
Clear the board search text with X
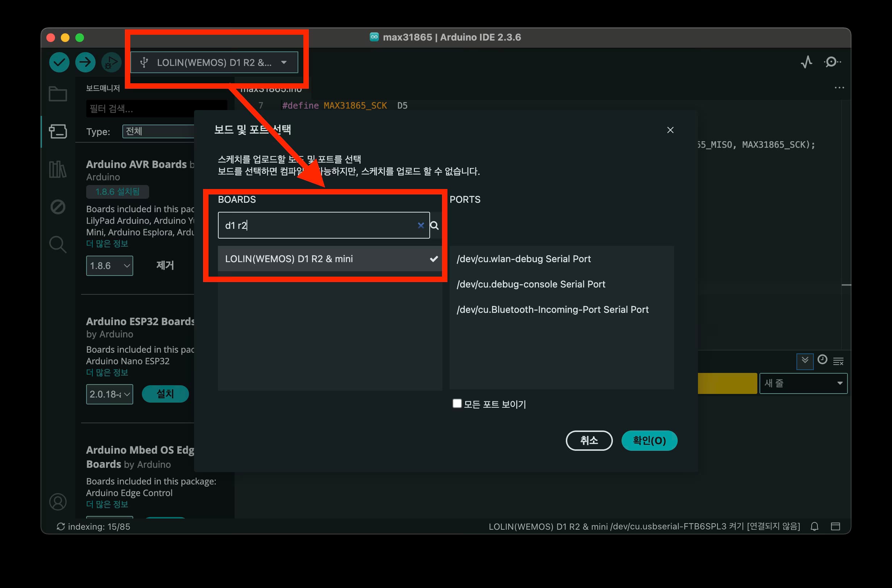coord(421,225)
